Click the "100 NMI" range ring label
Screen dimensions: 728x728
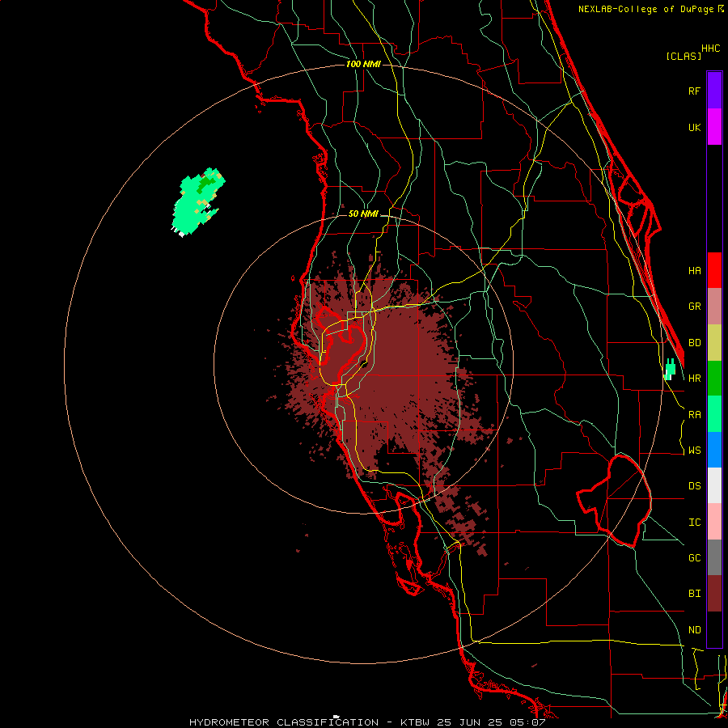pyautogui.click(x=363, y=64)
